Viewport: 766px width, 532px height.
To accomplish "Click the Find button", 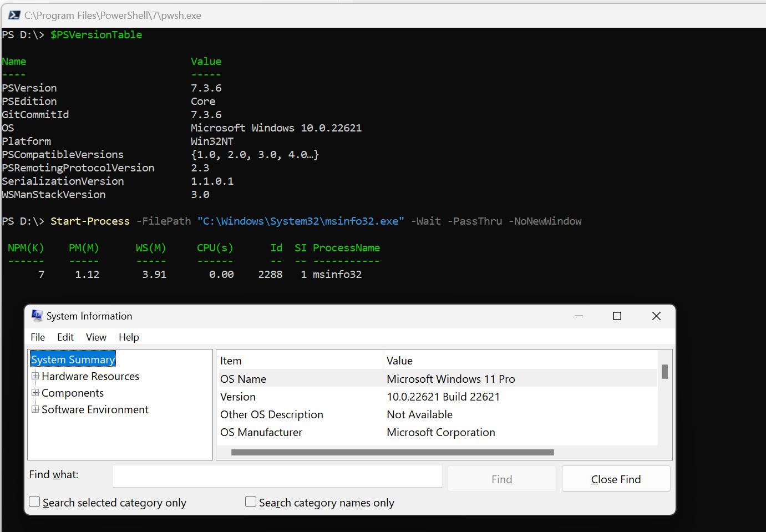I will point(501,478).
